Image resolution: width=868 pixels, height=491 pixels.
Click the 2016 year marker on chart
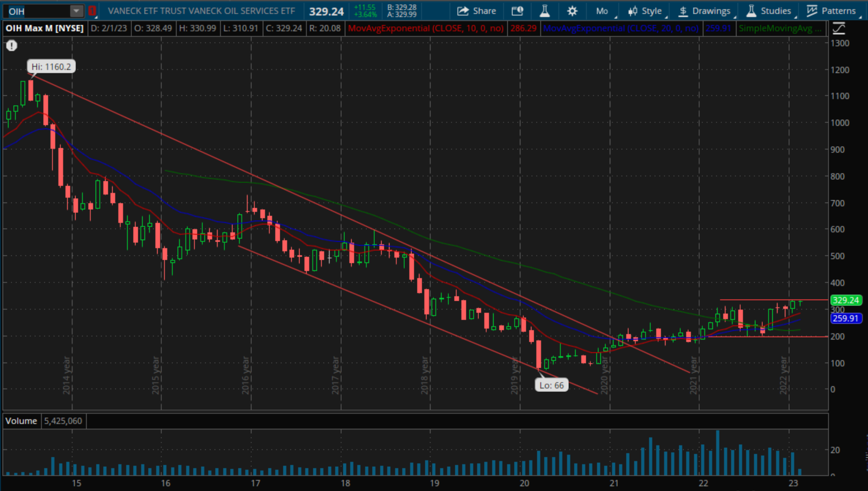click(x=246, y=375)
